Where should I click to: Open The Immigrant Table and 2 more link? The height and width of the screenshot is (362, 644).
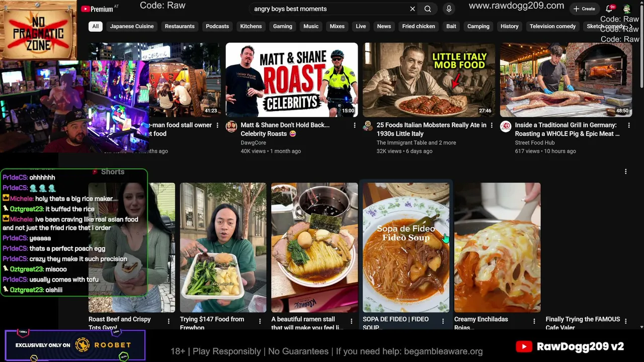click(416, 143)
